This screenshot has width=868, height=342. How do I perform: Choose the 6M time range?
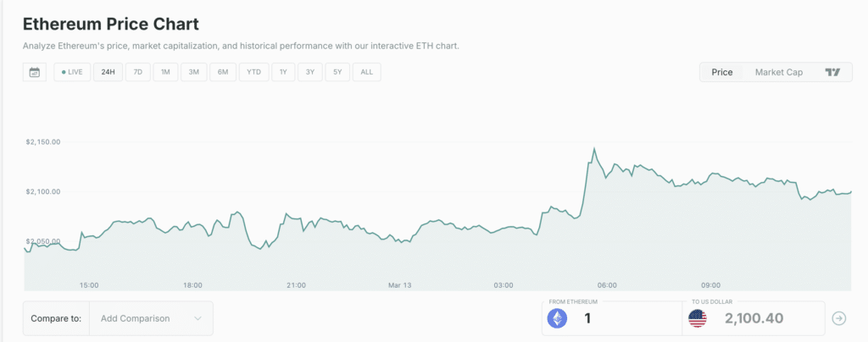click(x=223, y=72)
